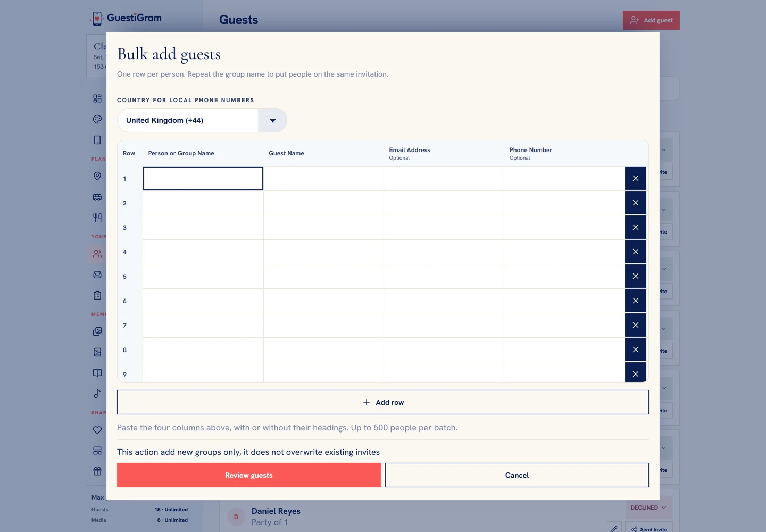Click the Add guest button behind dialog
The height and width of the screenshot is (532, 766).
click(651, 20)
